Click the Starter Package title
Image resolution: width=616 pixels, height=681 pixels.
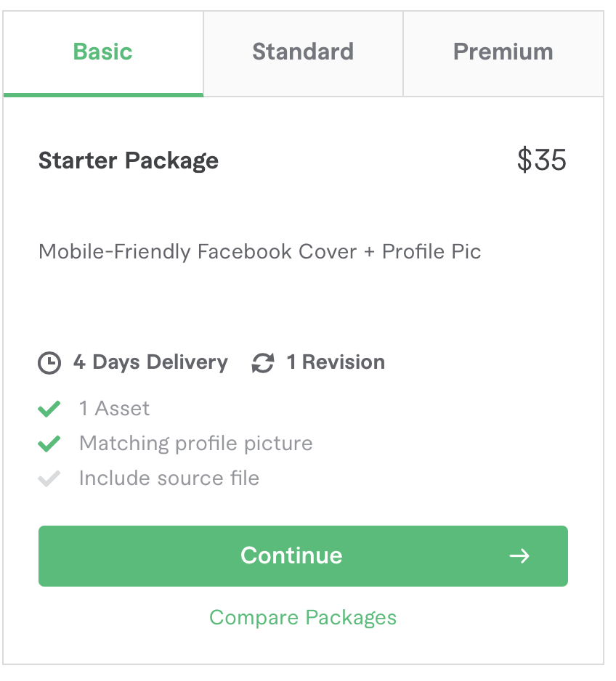(x=129, y=160)
